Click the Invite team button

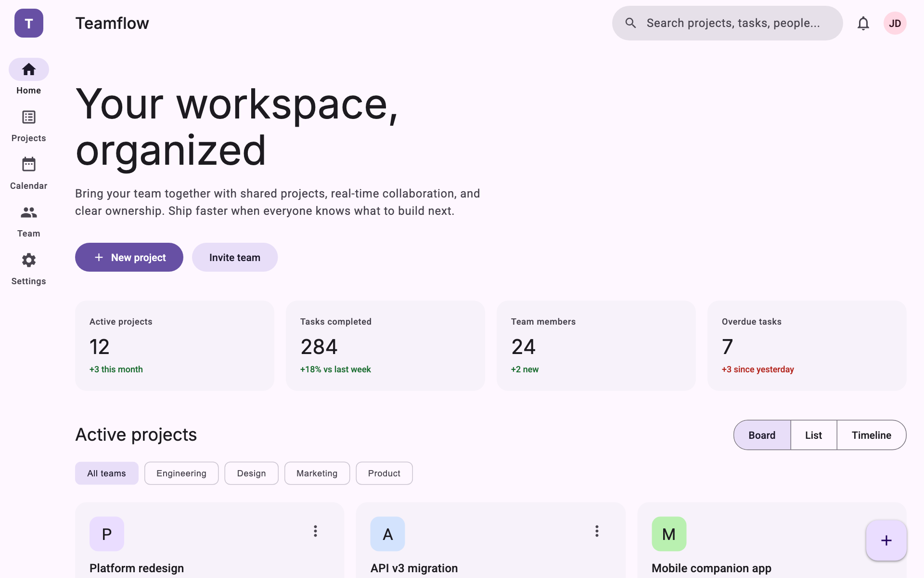point(235,258)
